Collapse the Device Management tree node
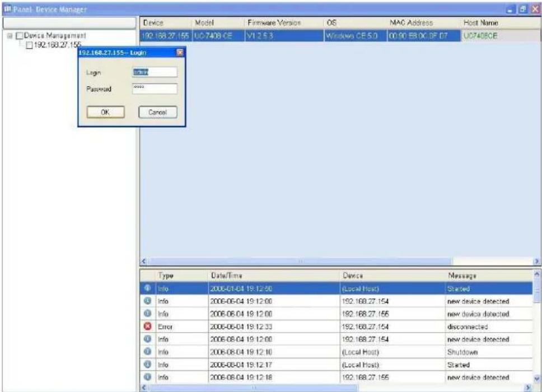 click(10, 36)
